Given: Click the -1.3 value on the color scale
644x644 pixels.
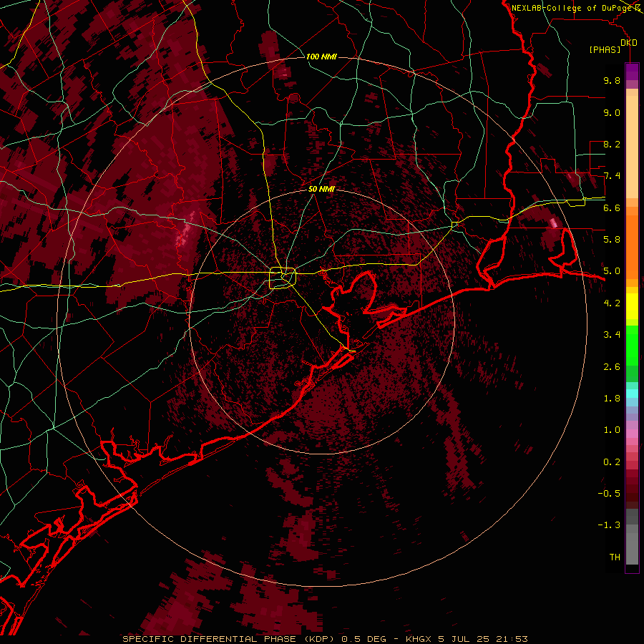Looking at the screenshot, I should click(609, 525).
